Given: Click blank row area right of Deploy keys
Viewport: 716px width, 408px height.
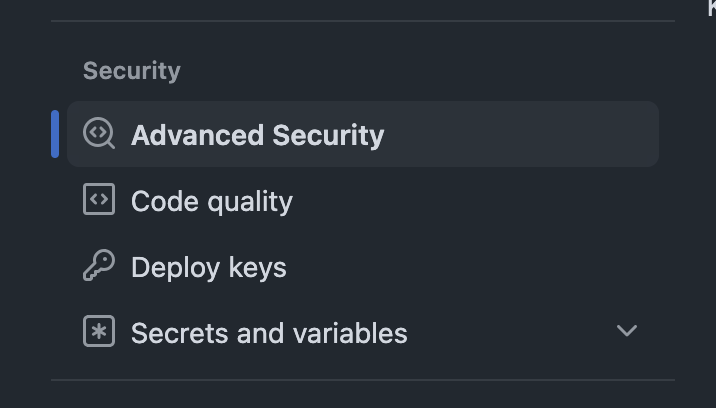Looking at the screenshot, I should coord(470,268).
